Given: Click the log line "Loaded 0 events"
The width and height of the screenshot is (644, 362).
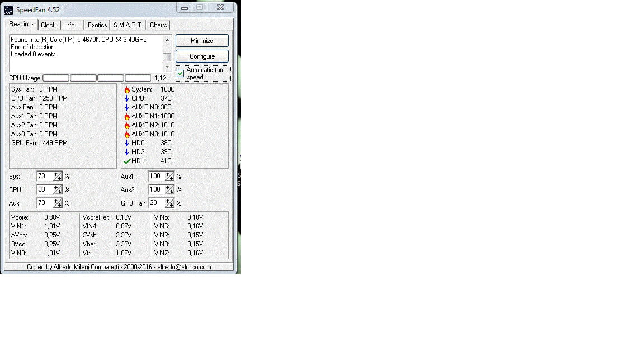Looking at the screenshot, I should click(x=33, y=55).
